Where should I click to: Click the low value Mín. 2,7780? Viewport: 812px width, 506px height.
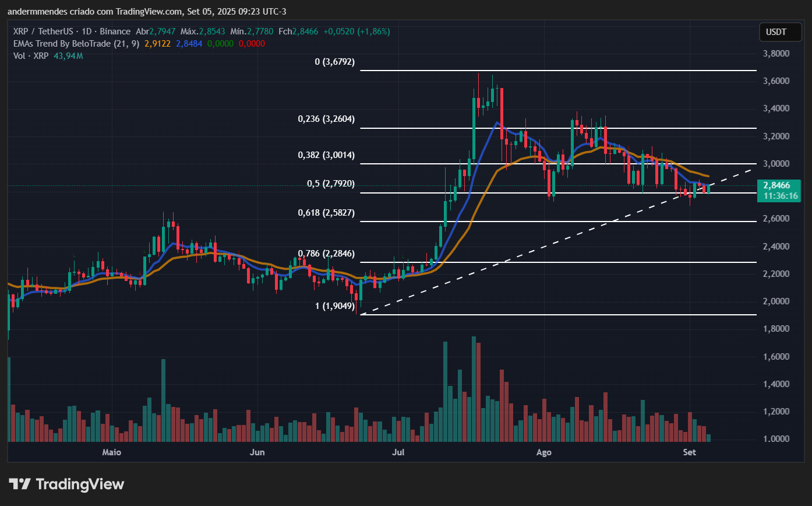click(252, 31)
